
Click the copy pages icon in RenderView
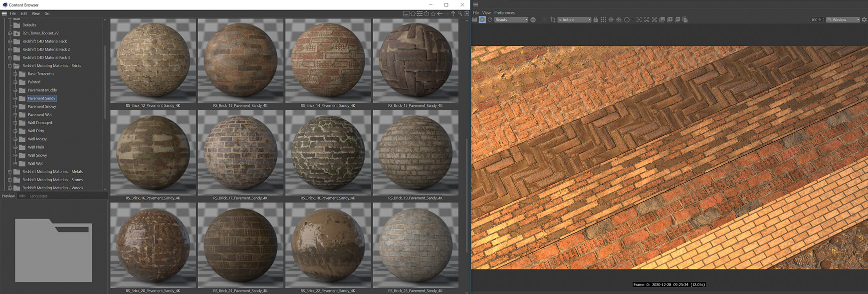(685, 20)
